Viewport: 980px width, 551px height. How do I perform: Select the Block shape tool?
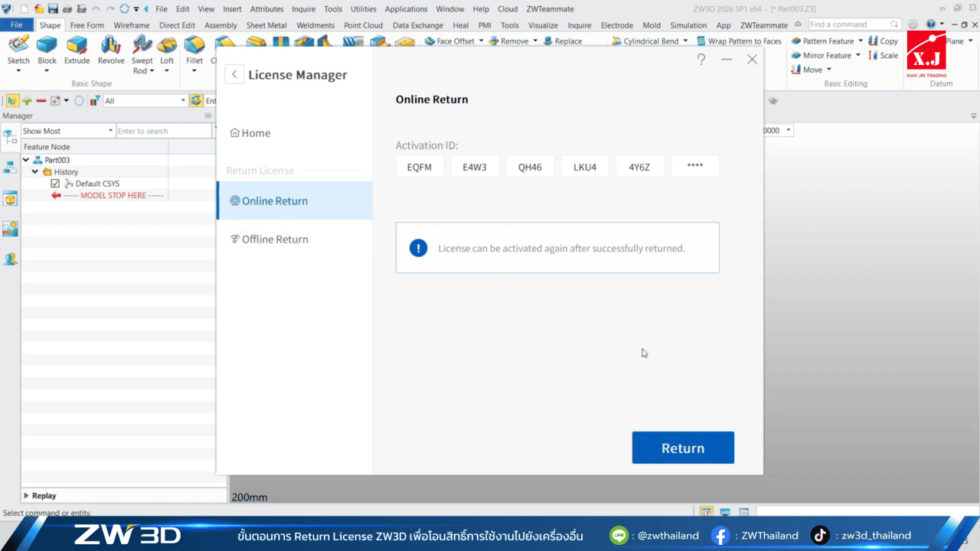click(47, 45)
